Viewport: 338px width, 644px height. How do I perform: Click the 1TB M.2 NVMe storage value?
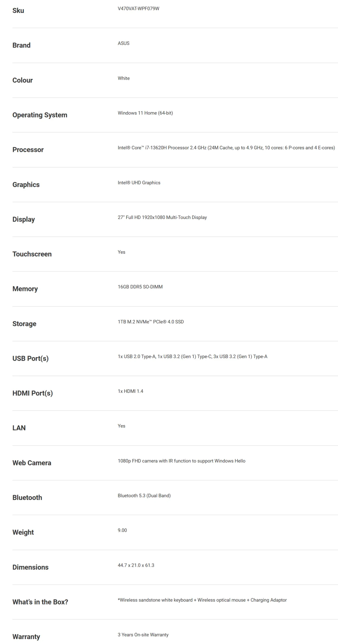click(x=151, y=322)
